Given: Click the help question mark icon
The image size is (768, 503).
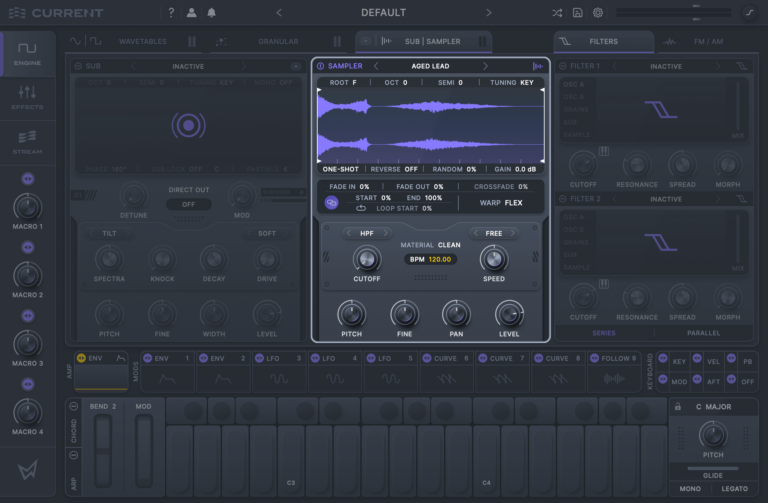Looking at the screenshot, I should point(171,13).
